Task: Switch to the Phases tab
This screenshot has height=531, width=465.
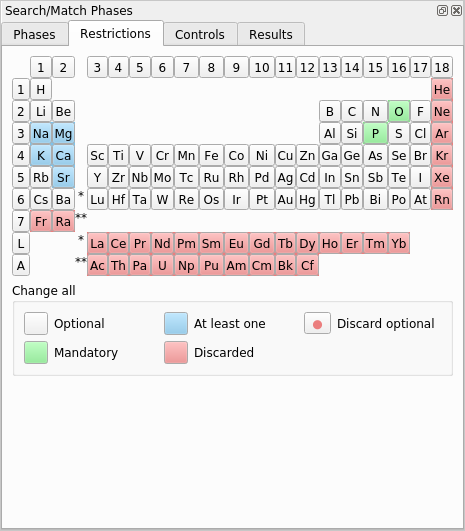Action: pyautogui.click(x=34, y=34)
